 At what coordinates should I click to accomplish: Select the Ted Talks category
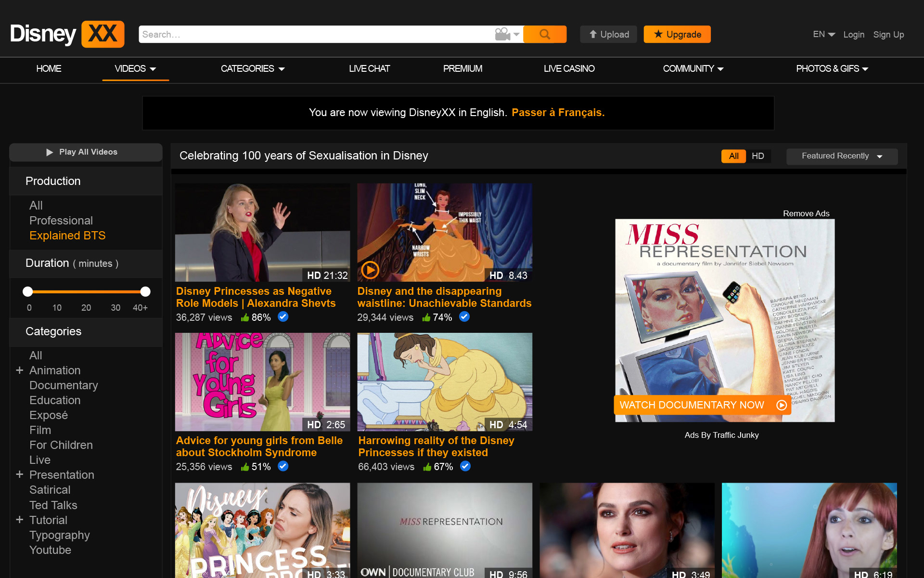coord(53,505)
